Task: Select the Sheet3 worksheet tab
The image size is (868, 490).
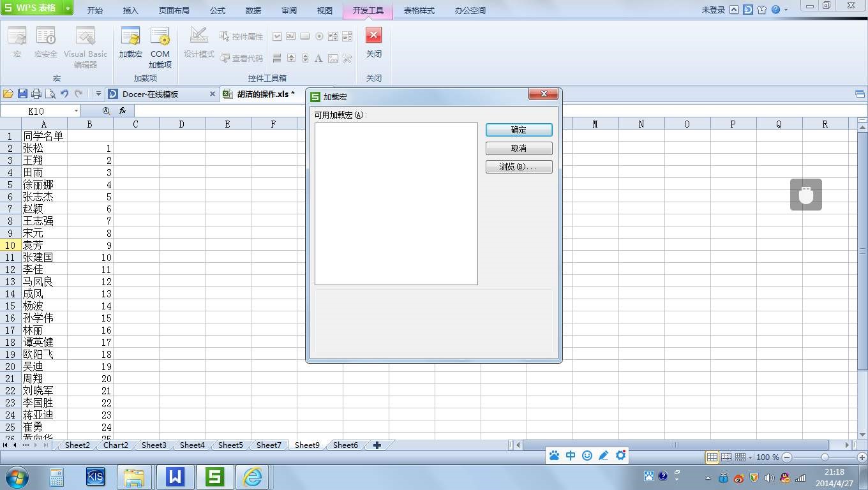Action: click(x=154, y=445)
